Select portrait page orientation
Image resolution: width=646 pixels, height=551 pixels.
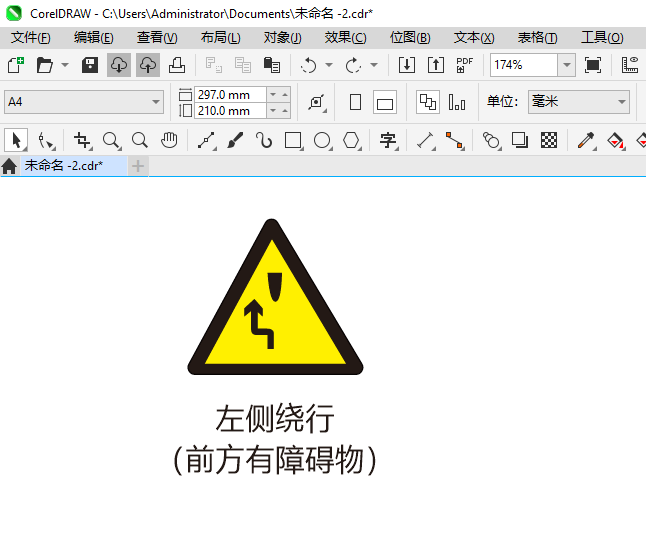click(x=355, y=102)
